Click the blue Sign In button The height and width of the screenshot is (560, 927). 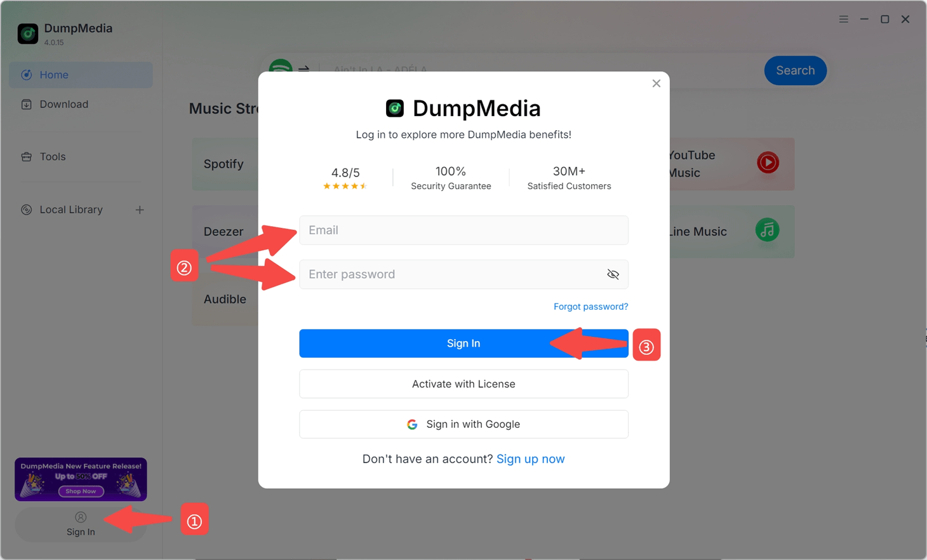[x=463, y=343]
